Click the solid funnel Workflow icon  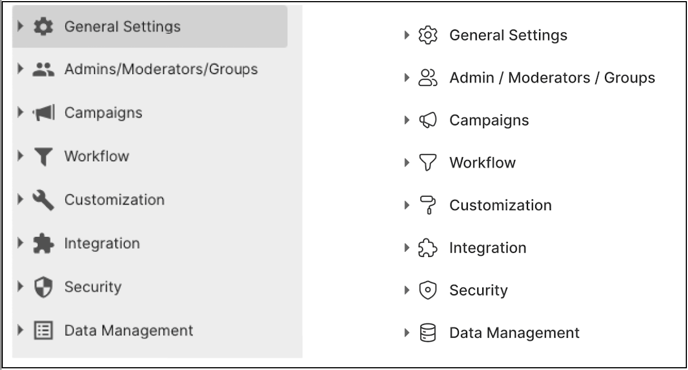(x=43, y=156)
